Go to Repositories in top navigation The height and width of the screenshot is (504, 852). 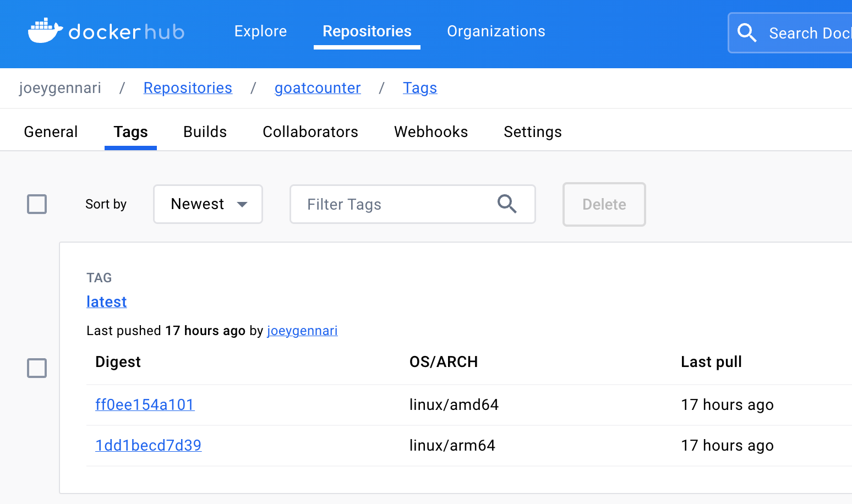(x=367, y=31)
